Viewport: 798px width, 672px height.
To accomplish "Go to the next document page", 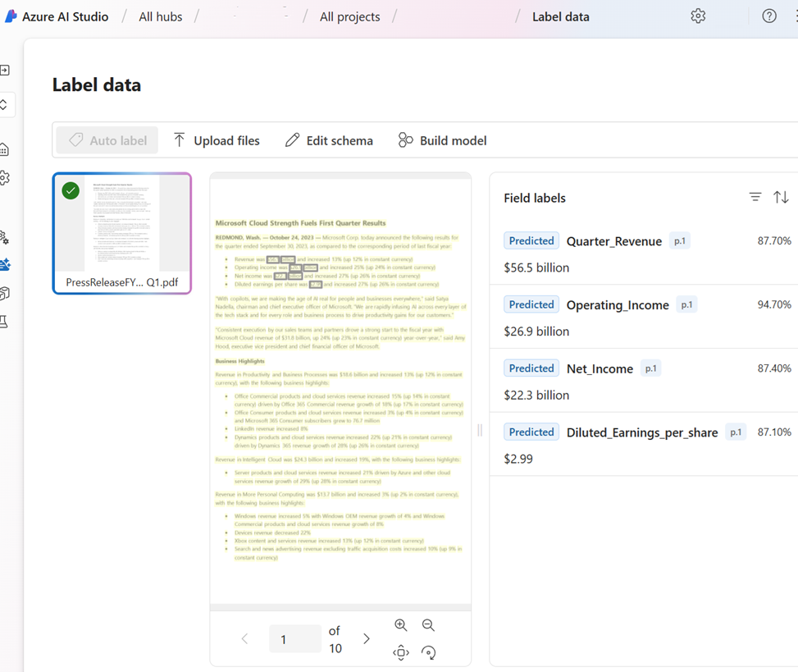I will [367, 639].
